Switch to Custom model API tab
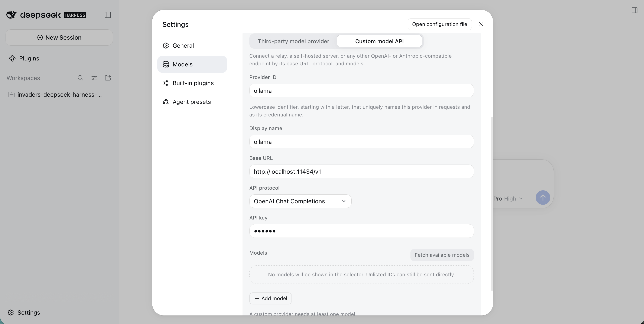 (x=379, y=41)
